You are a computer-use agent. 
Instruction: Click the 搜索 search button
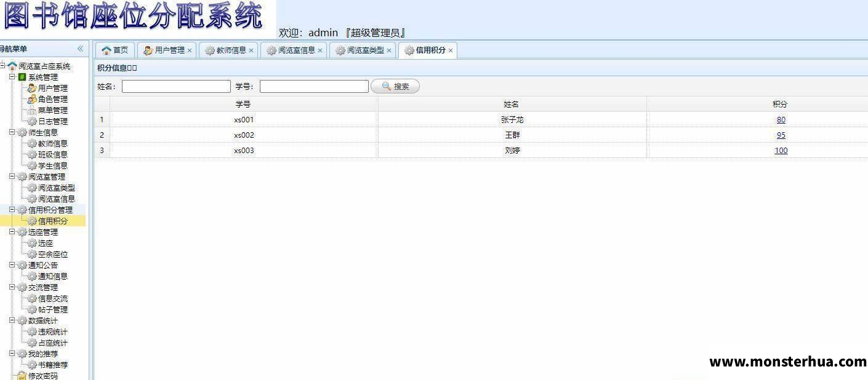pyautogui.click(x=395, y=87)
